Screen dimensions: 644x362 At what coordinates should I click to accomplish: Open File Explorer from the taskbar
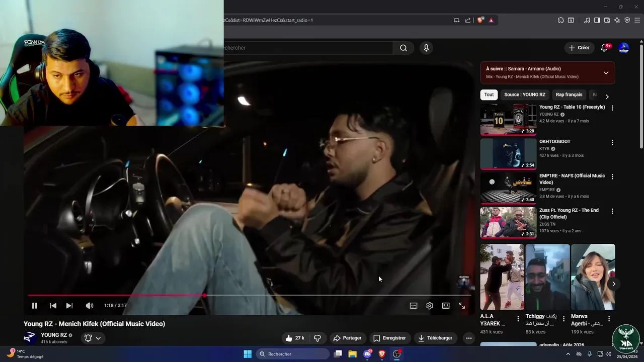(353, 354)
